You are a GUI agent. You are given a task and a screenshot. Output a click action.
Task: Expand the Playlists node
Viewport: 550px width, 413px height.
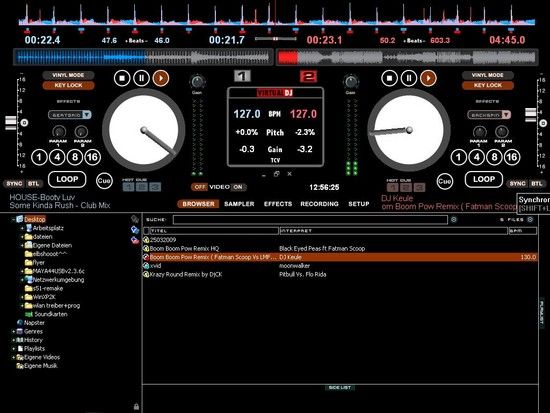[x=13, y=349]
